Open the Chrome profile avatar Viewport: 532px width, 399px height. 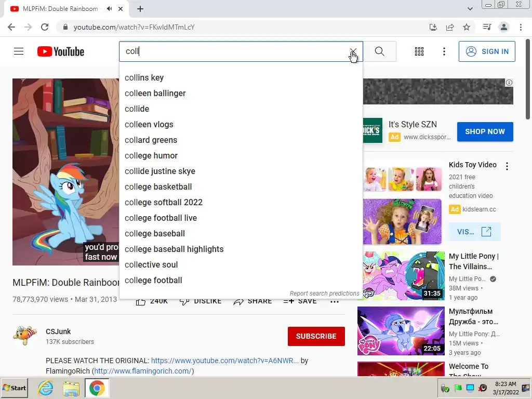click(504, 27)
